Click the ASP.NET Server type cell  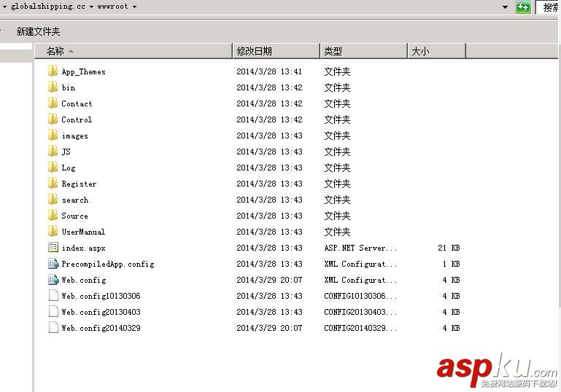(x=360, y=248)
